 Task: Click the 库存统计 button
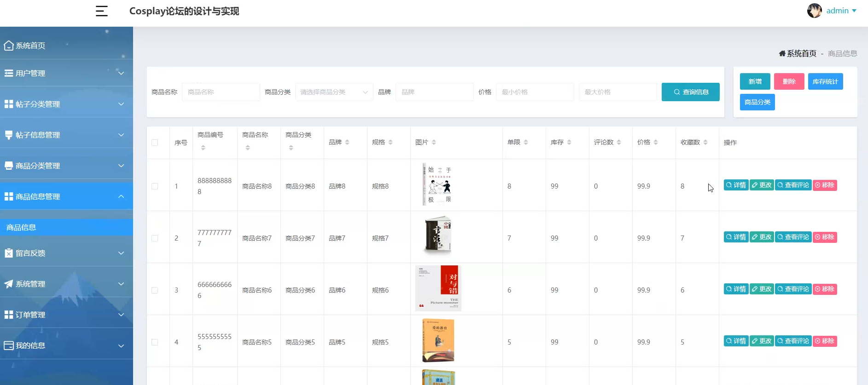point(825,81)
